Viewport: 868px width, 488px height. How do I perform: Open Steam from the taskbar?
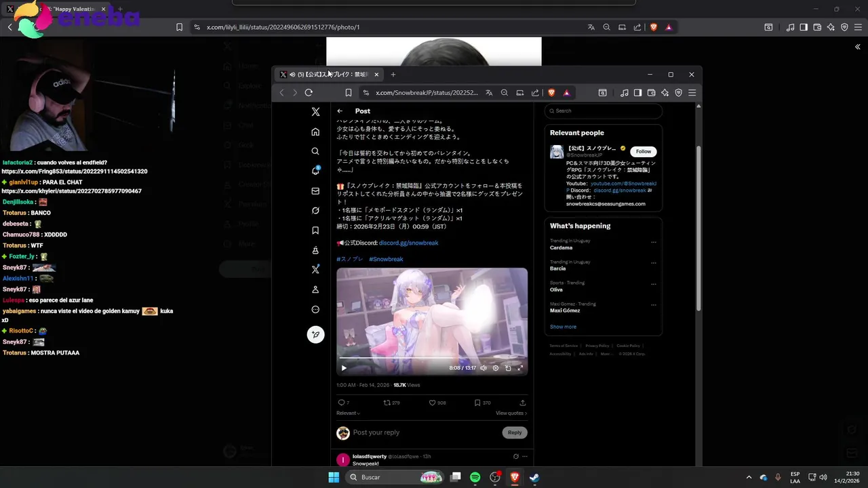tap(534, 477)
